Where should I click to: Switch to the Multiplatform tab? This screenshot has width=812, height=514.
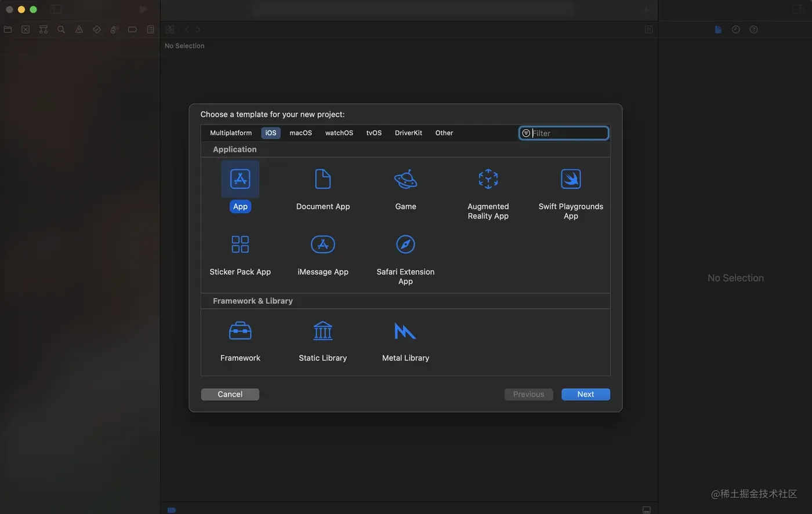[x=231, y=133]
